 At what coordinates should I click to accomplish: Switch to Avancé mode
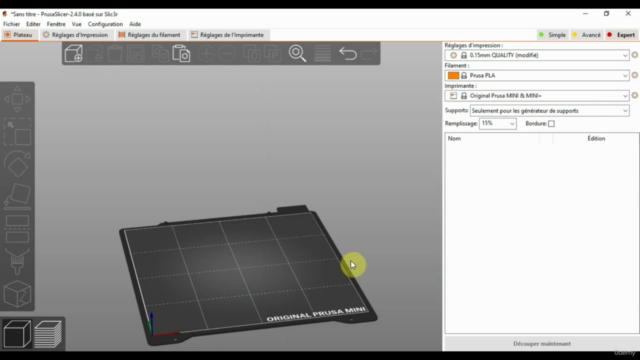[x=587, y=35]
